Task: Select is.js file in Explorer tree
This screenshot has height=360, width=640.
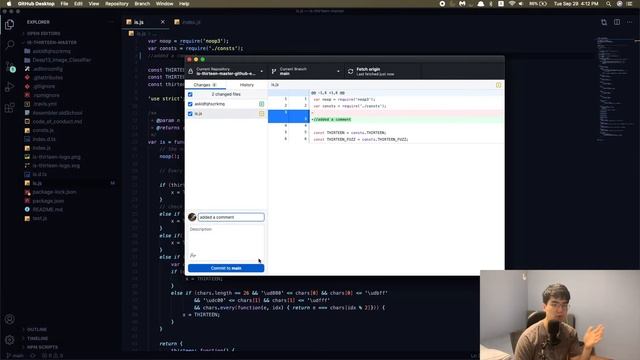Action: click(37, 183)
